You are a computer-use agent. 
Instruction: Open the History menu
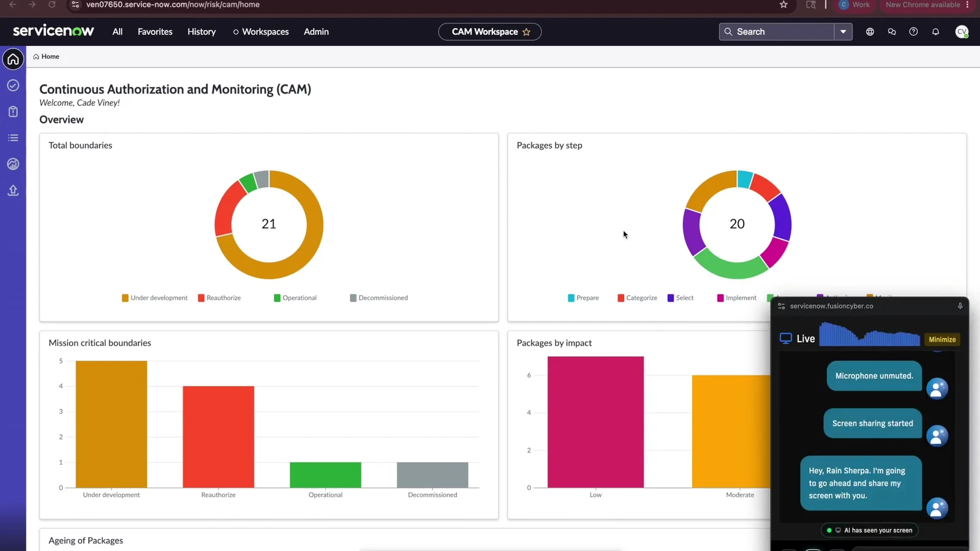pyautogui.click(x=202, y=32)
